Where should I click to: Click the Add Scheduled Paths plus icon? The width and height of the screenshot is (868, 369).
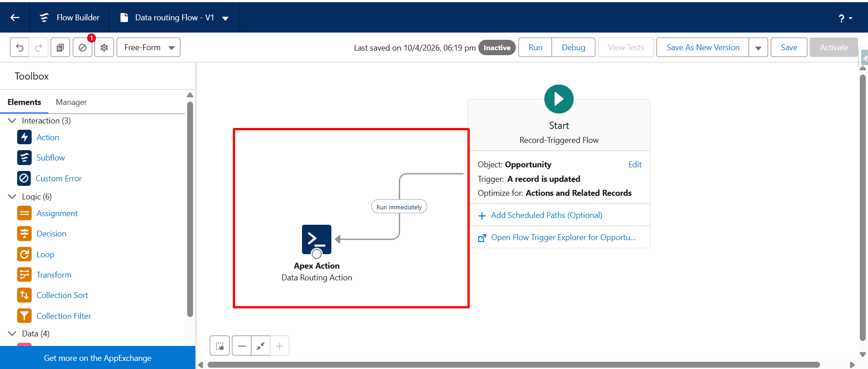(482, 216)
